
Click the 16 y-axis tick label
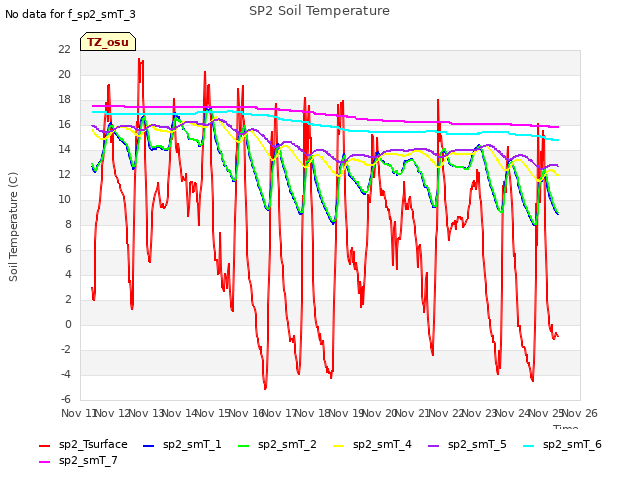64,124
